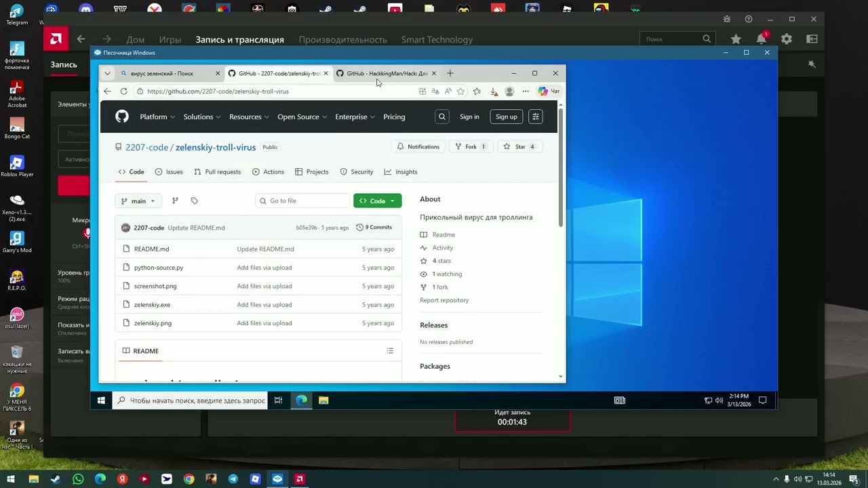Add this page to Edge favorites star
The width and height of the screenshot is (868, 488).
461,91
